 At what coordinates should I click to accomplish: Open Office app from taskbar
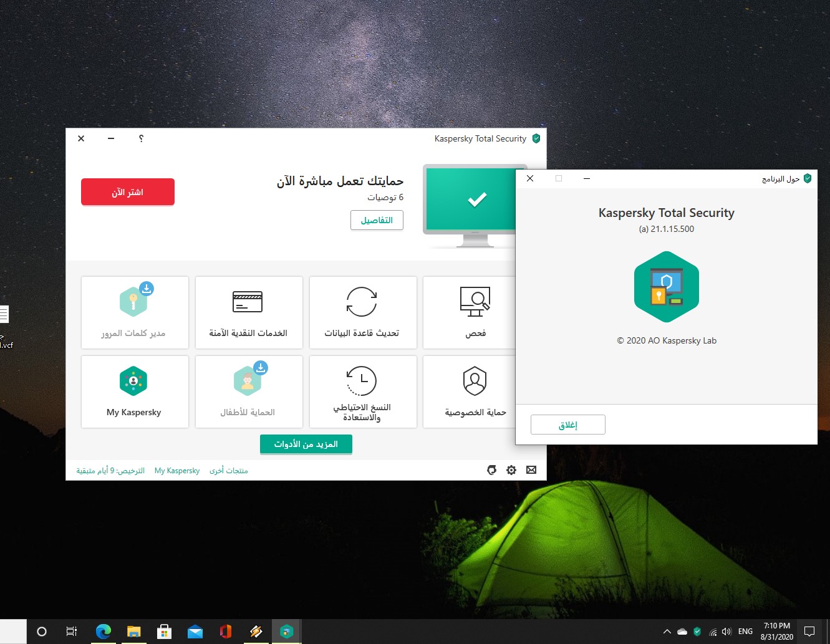point(225,632)
